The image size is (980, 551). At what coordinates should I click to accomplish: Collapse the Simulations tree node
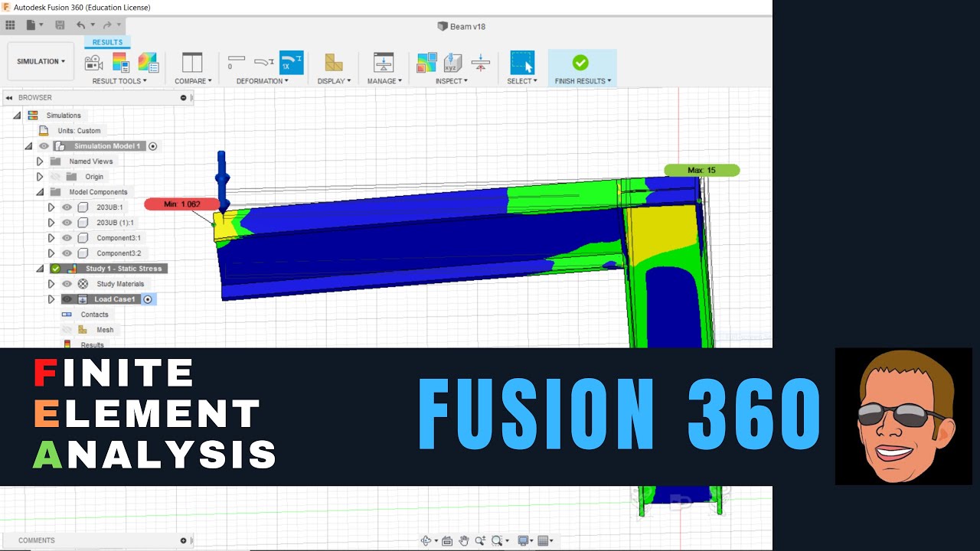(17, 116)
